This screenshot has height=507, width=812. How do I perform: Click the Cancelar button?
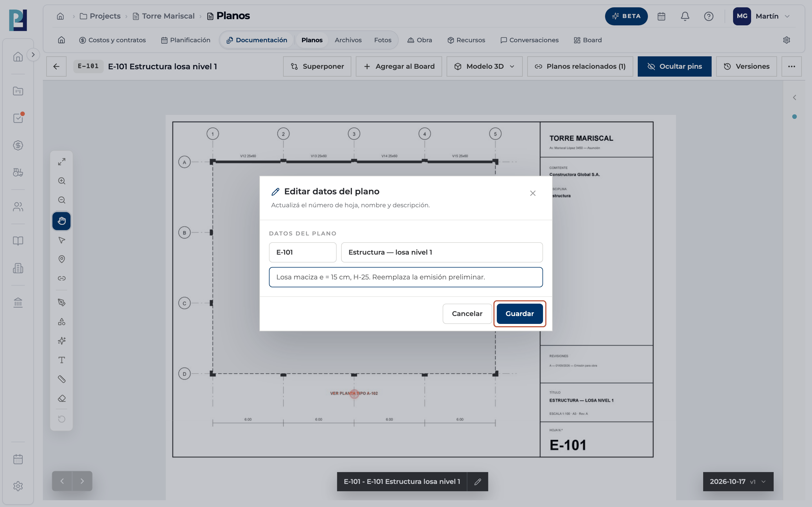(467, 313)
